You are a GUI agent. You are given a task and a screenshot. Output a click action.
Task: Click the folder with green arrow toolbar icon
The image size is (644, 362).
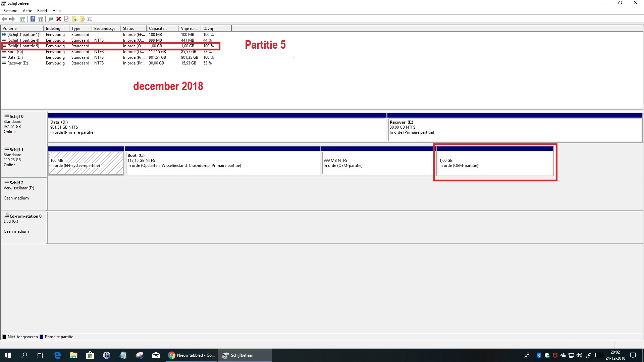click(x=74, y=19)
